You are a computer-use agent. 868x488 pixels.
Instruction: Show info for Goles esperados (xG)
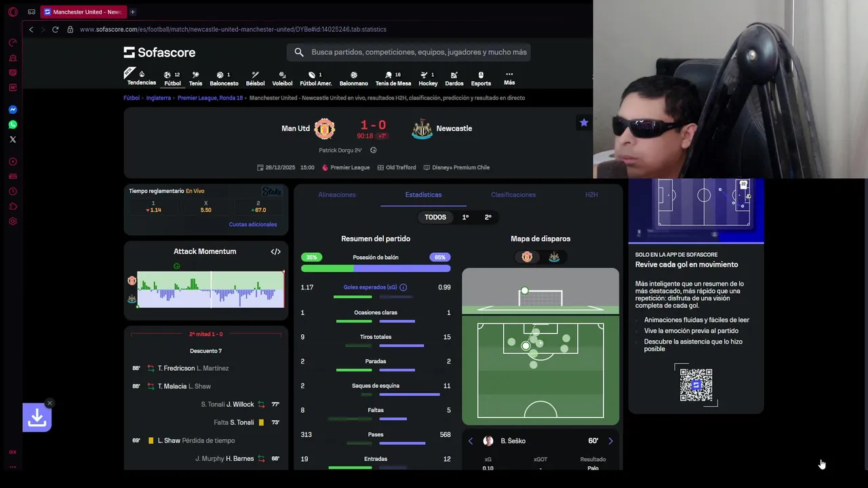point(403,287)
